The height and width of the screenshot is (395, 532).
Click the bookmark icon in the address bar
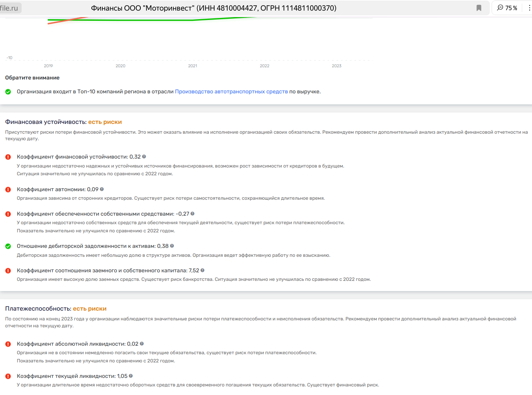click(x=479, y=8)
